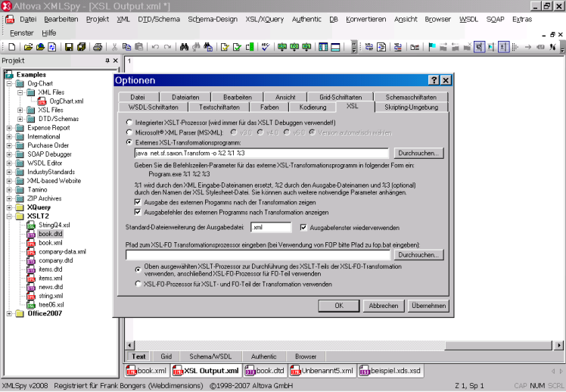Click the Open file folder icon

coord(28,47)
